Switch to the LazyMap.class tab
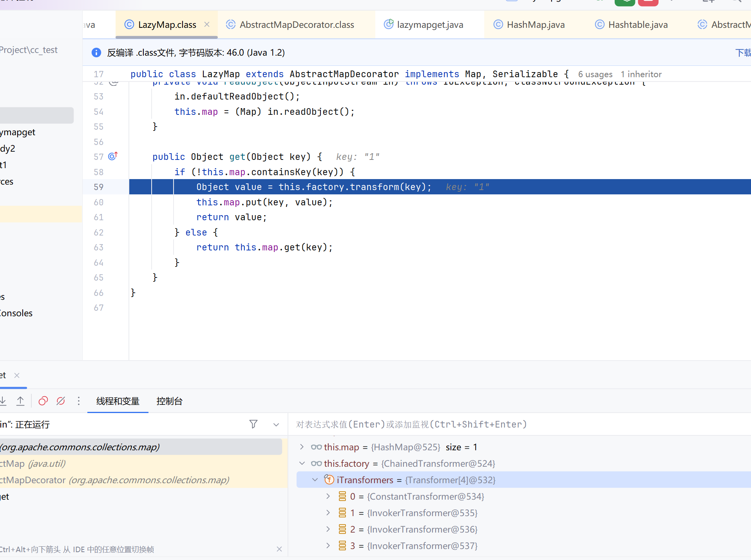 166,25
